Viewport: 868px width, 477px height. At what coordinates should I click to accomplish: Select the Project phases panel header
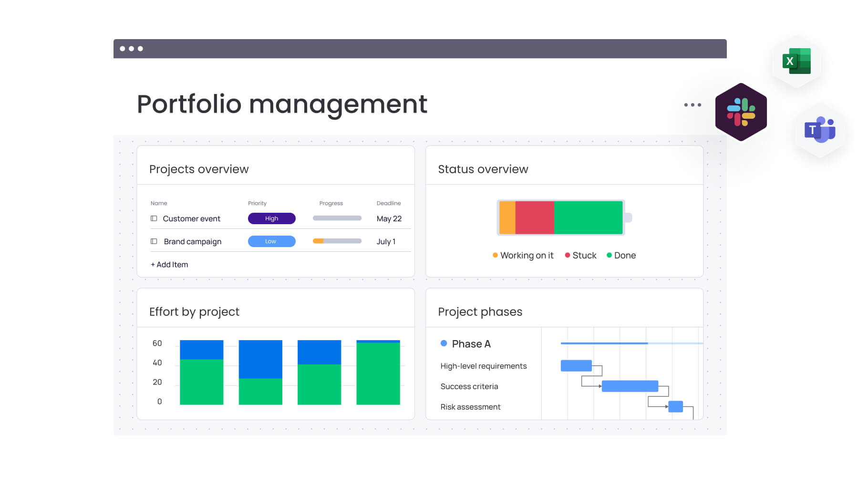480,311
